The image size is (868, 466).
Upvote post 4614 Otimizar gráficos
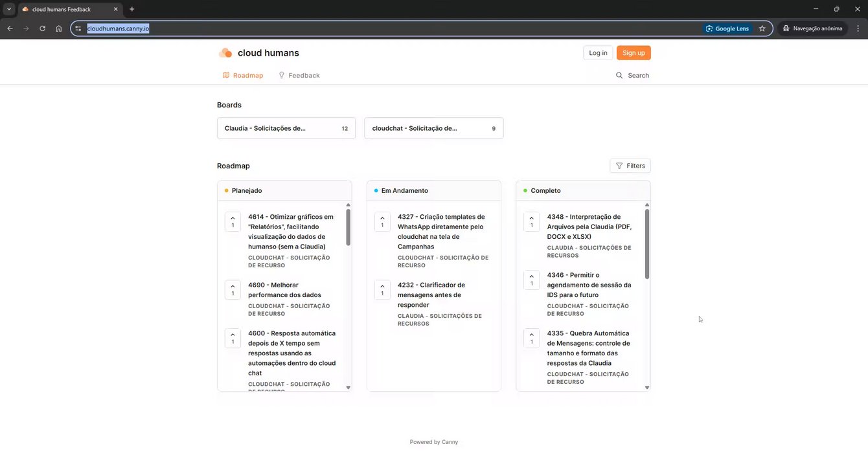(233, 221)
